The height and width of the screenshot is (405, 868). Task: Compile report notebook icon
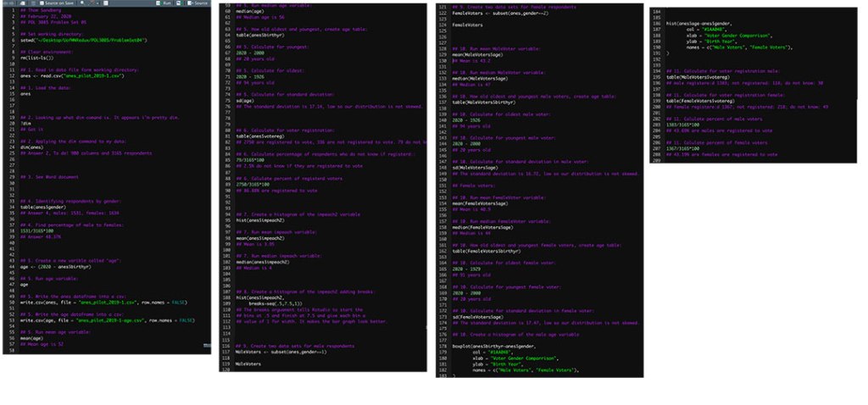(x=106, y=3)
